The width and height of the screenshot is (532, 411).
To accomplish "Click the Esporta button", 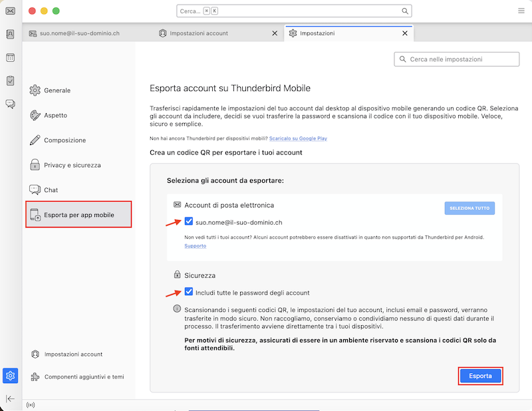I will (480, 376).
